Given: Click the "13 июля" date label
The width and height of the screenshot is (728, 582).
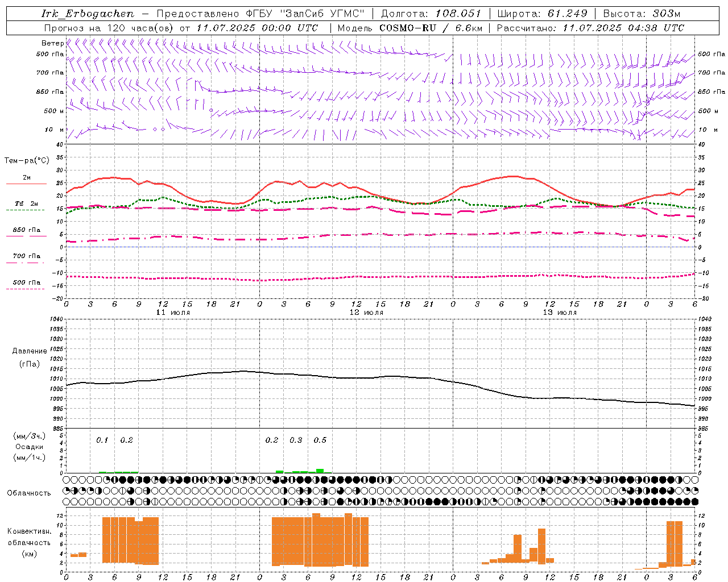Looking at the screenshot, I should 560,313.
